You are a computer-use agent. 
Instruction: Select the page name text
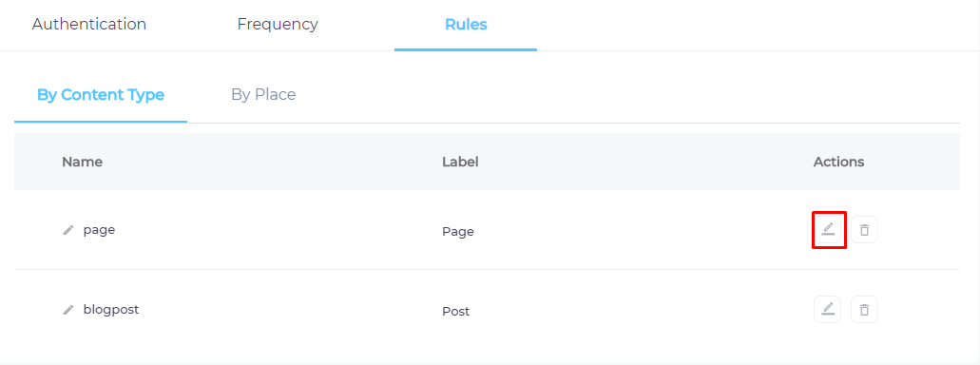[x=100, y=230]
